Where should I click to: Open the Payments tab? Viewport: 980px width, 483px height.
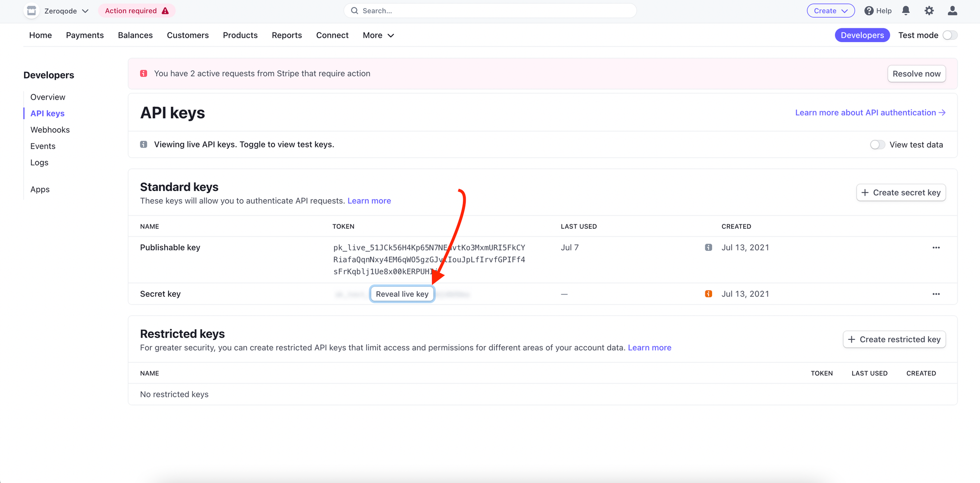tap(85, 35)
